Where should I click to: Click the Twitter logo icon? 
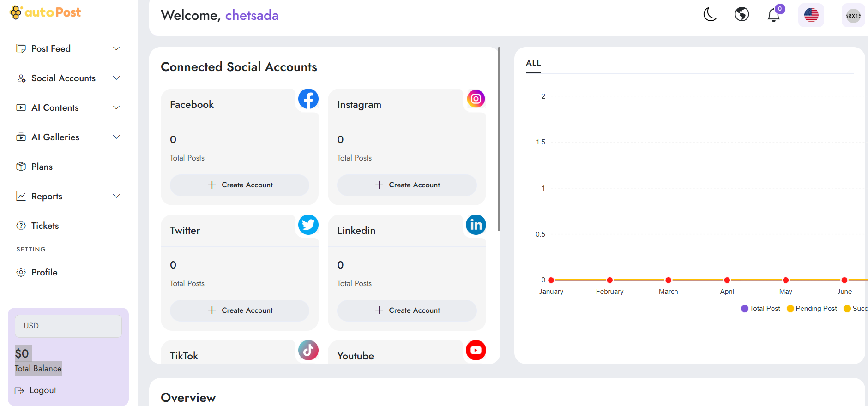[x=308, y=225]
